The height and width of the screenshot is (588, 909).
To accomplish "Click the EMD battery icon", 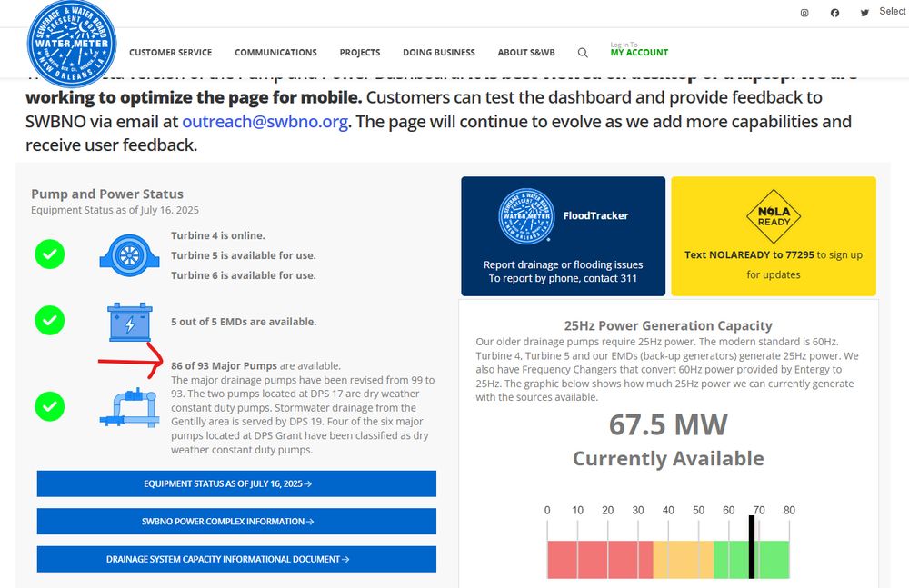I will 130,322.
